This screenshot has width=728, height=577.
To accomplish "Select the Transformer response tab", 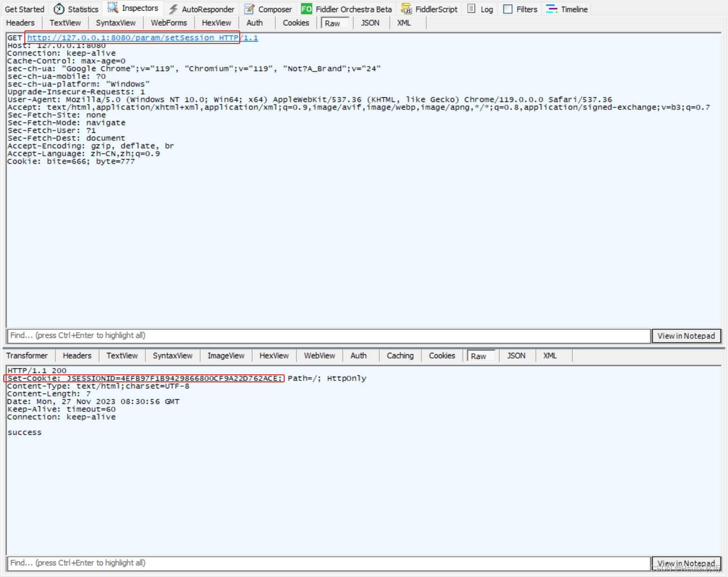I will pos(27,356).
